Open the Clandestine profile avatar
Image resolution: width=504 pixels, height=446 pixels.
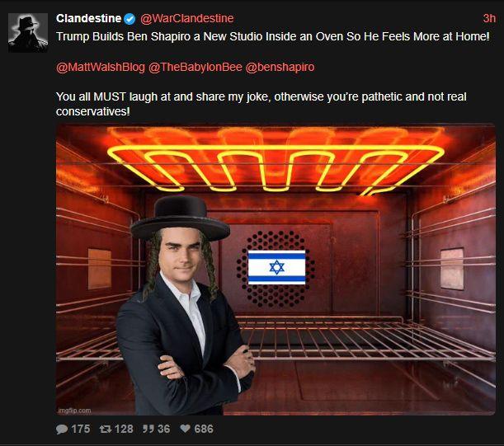point(28,32)
